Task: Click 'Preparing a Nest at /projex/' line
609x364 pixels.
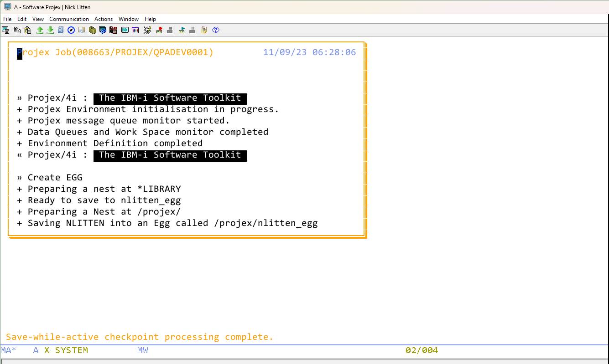Action: click(99, 212)
